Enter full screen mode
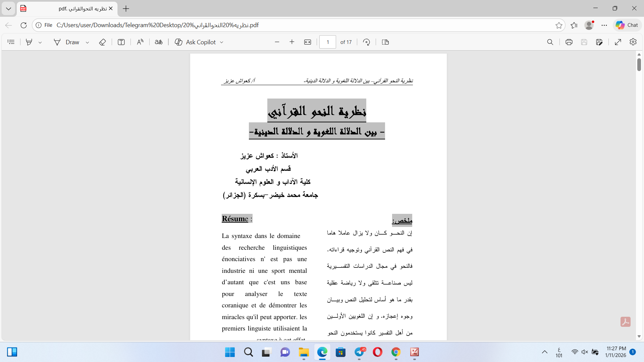 coord(618,42)
